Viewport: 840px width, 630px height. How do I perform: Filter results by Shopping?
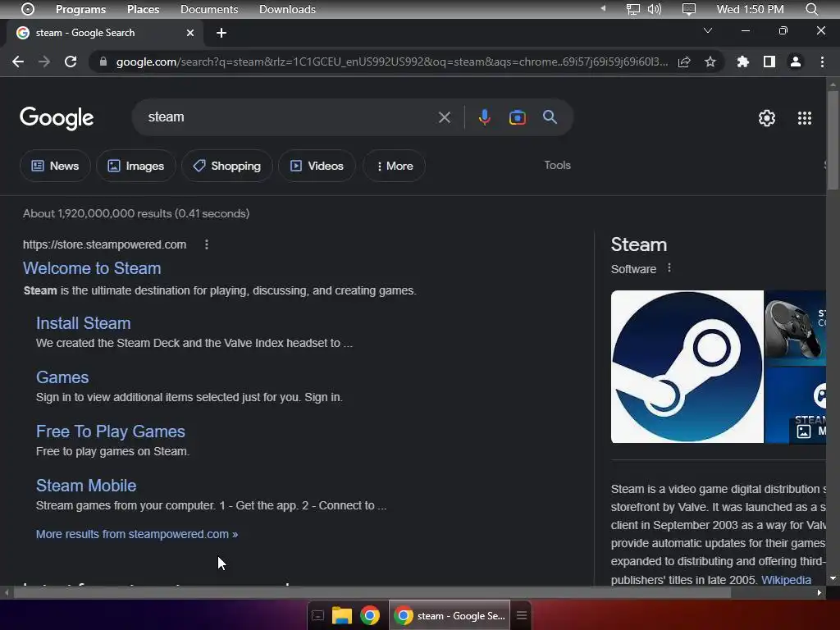227,166
